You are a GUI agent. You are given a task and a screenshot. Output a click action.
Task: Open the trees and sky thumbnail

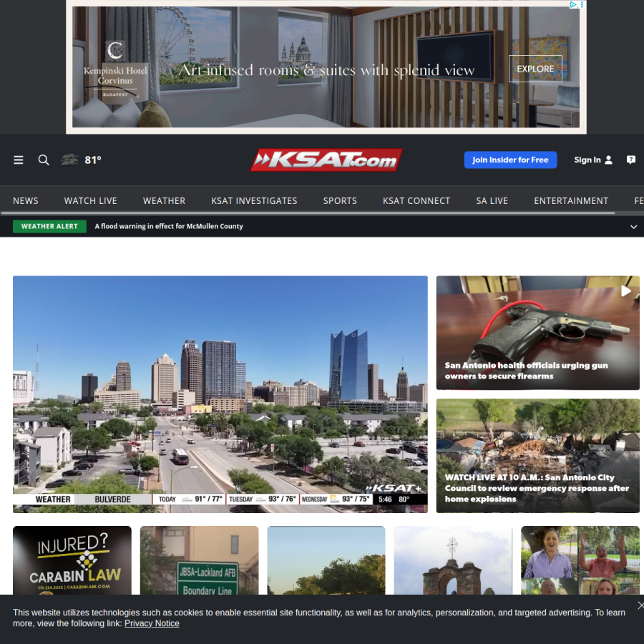(x=326, y=560)
